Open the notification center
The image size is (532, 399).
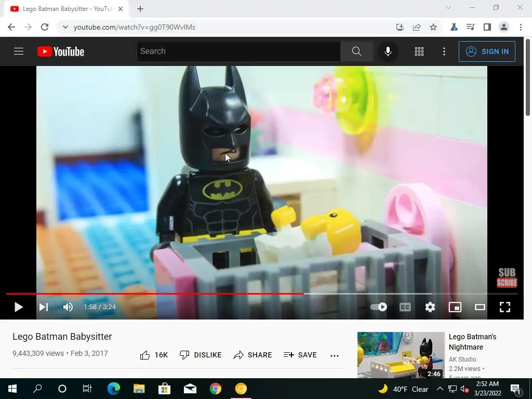pos(515,389)
